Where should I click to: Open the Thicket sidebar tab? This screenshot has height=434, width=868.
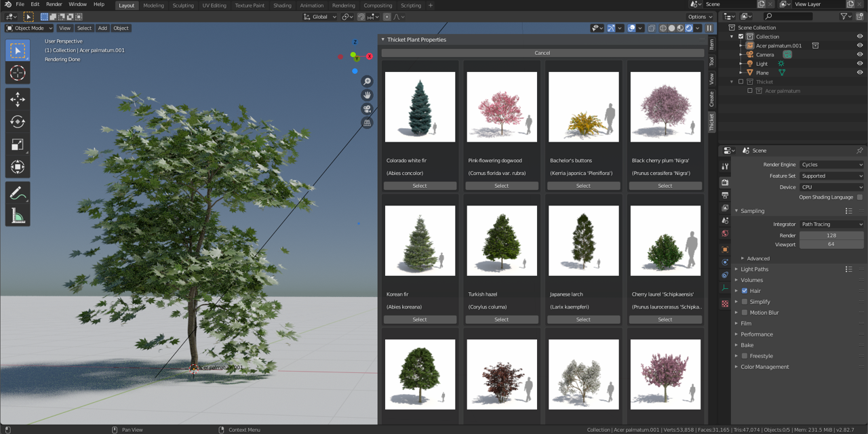[x=711, y=122]
